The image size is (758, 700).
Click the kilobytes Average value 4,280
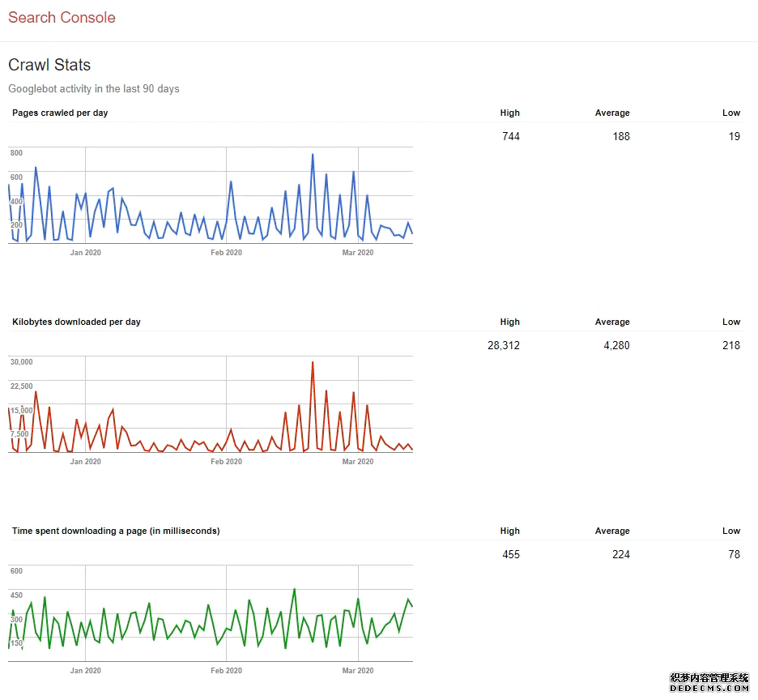click(614, 345)
